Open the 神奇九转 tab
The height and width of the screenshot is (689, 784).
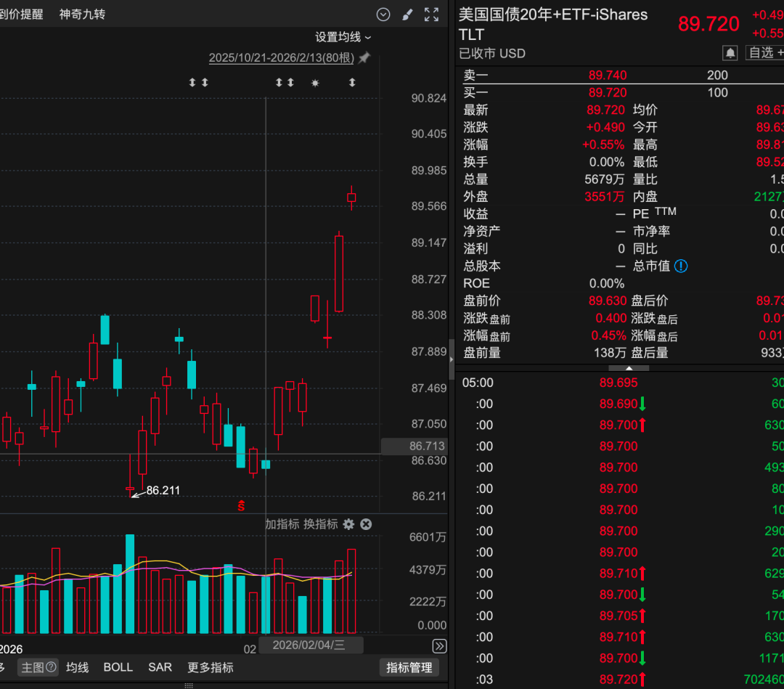[x=82, y=14]
